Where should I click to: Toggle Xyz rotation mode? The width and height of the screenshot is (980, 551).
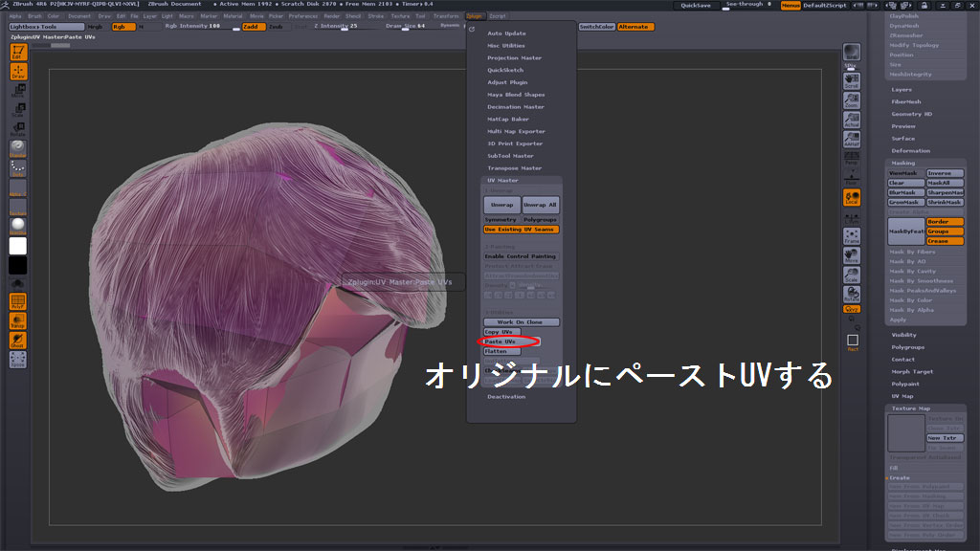(x=851, y=309)
